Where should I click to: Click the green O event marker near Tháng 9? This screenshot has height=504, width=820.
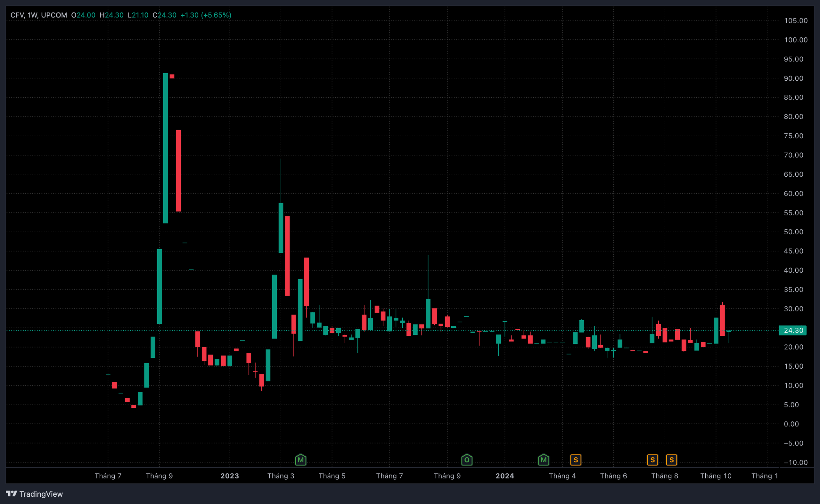467,460
